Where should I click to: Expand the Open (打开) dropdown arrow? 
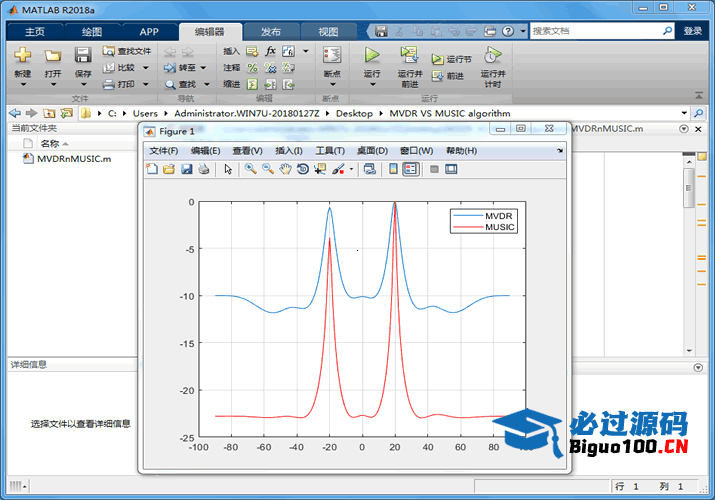[53, 84]
